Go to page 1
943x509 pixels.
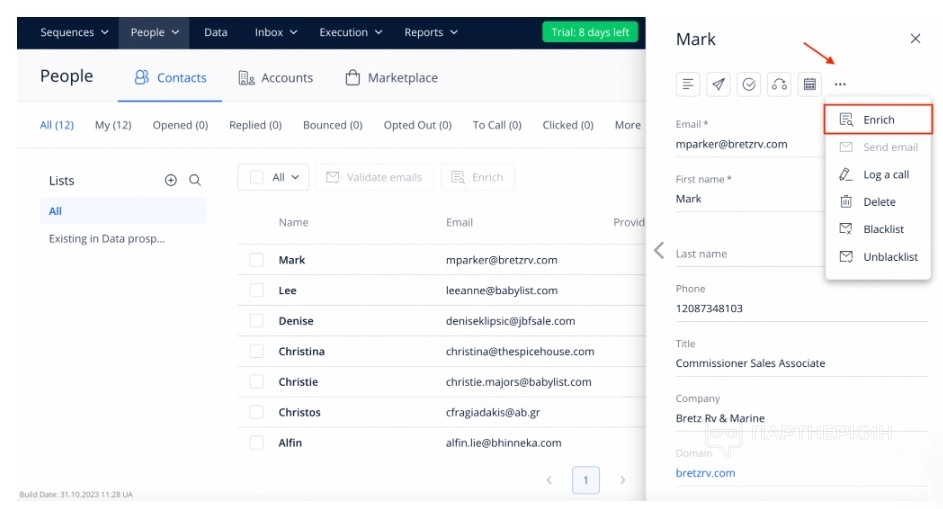pos(586,480)
